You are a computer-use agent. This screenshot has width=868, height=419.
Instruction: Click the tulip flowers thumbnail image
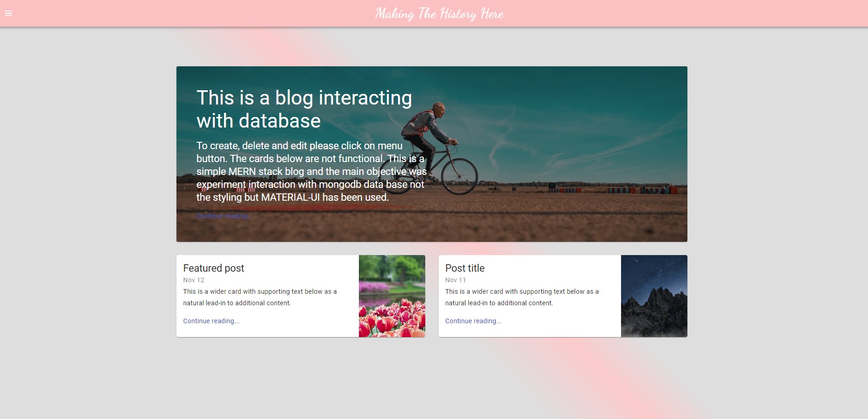coord(392,296)
